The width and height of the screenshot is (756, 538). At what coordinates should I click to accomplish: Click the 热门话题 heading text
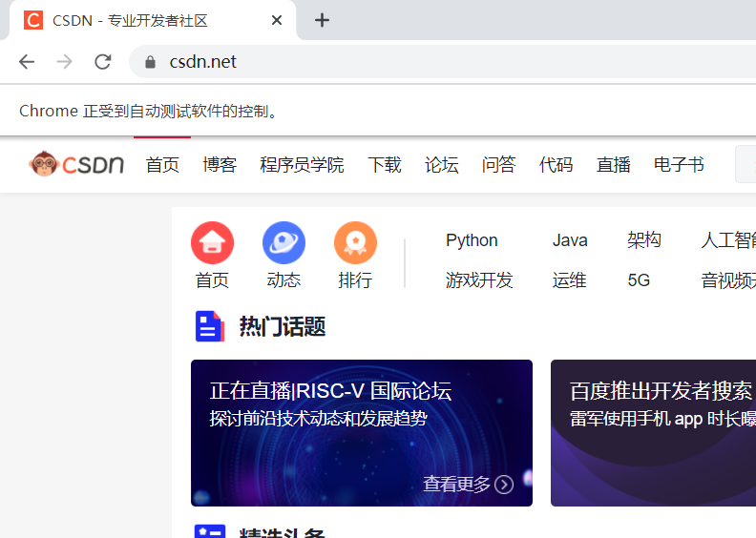283,326
